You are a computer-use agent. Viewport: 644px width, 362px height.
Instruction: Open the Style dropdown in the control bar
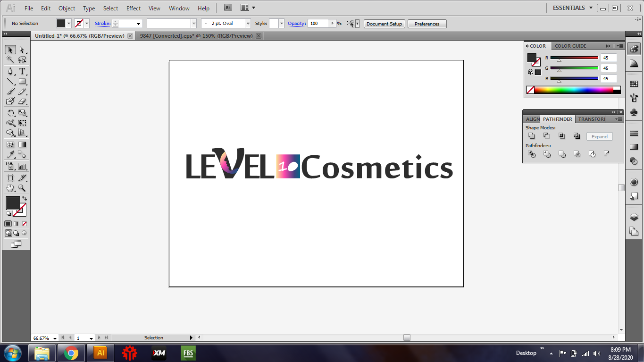click(281, 23)
